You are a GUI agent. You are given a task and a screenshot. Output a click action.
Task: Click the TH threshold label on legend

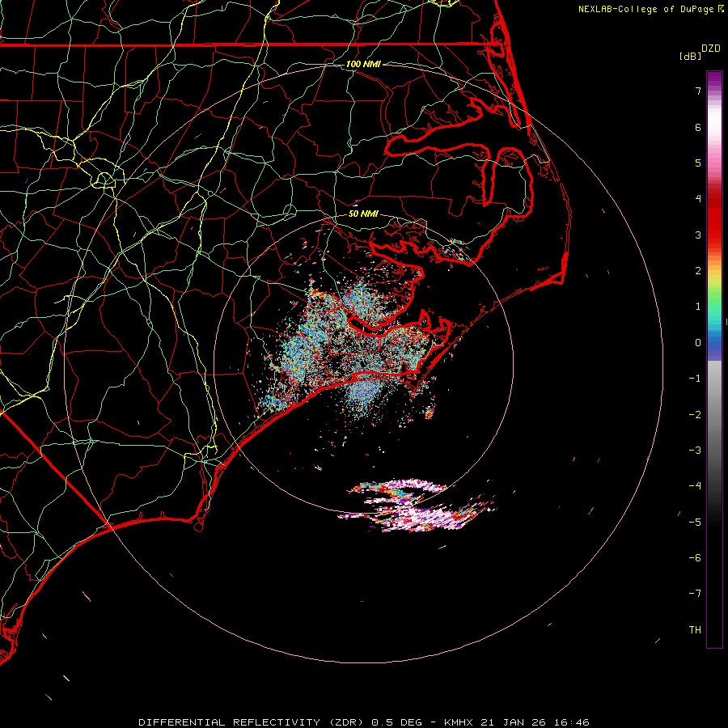click(695, 630)
